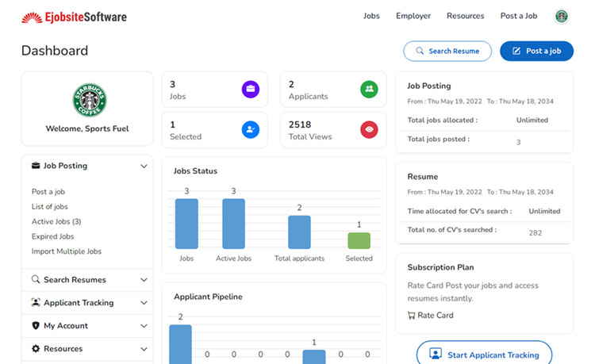Open the Import Multiple Jobs sidebar link
Image resolution: width=595 pixels, height=364 pixels.
tap(67, 251)
